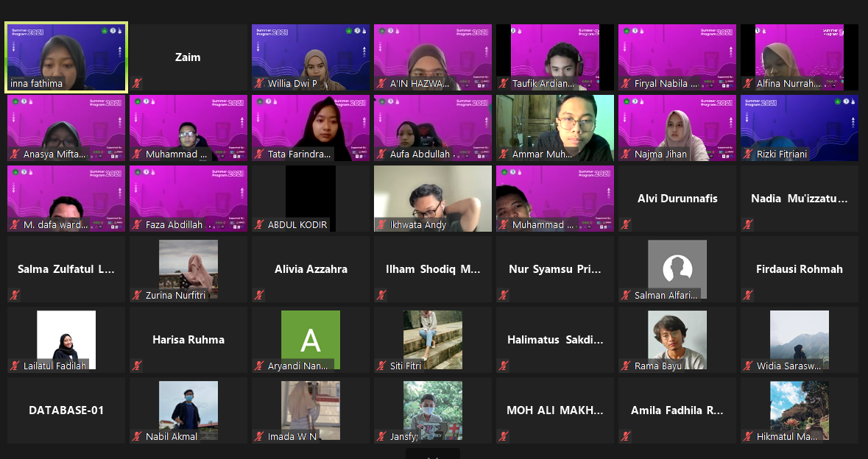Click the muted mic icon on Alivia Azzahra's tile
The width and height of the screenshot is (868, 459).
tap(260, 296)
